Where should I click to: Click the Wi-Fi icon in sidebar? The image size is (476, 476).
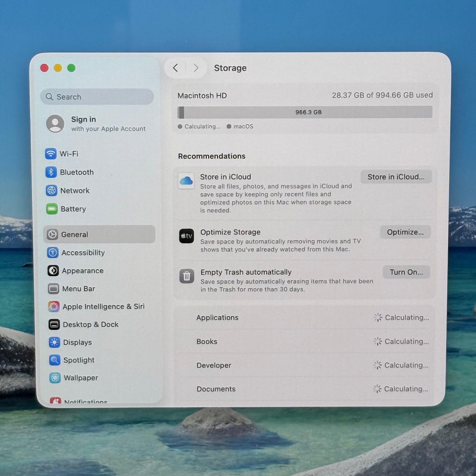(x=51, y=154)
